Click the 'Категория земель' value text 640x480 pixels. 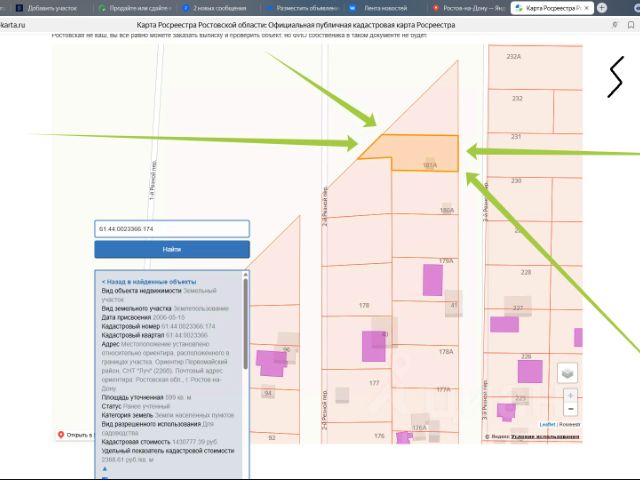point(194,415)
